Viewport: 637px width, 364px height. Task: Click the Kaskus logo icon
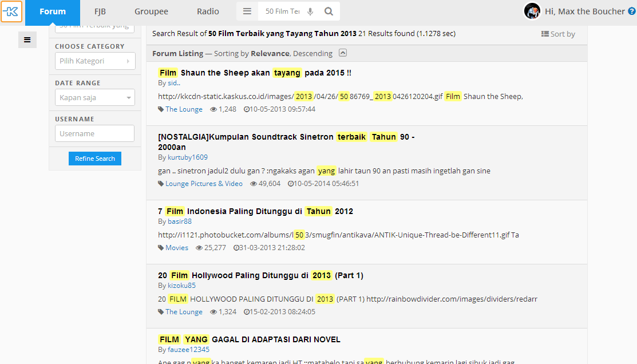click(x=11, y=11)
